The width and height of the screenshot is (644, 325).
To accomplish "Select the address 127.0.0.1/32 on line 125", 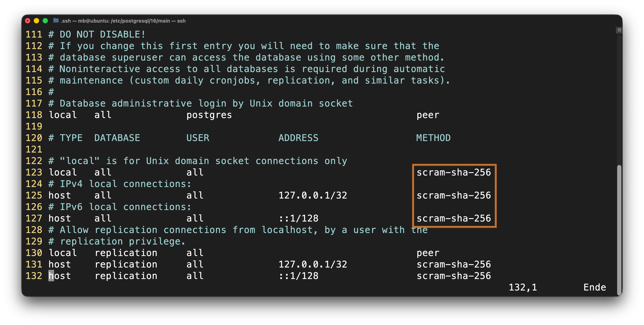I will click(313, 195).
